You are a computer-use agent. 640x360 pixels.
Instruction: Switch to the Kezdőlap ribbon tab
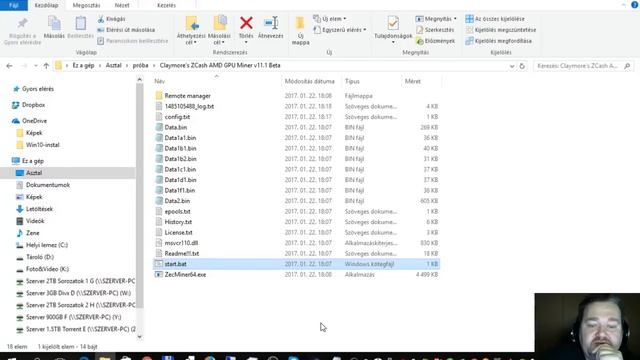coord(46,5)
